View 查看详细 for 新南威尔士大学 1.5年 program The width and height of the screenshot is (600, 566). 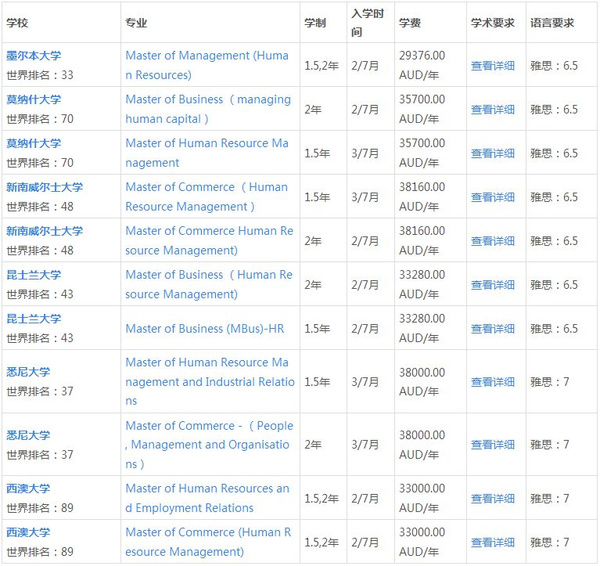click(x=492, y=197)
